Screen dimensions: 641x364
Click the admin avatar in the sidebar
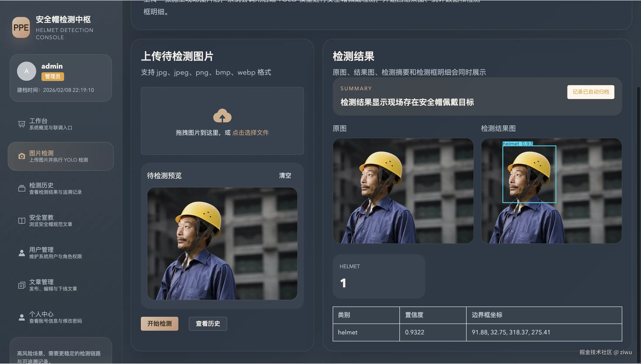26,71
